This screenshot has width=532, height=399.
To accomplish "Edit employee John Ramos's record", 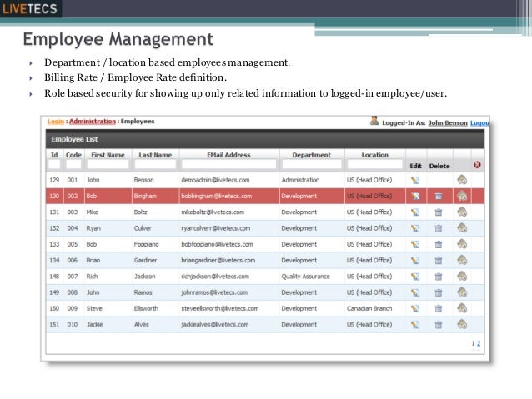I will point(415,292).
